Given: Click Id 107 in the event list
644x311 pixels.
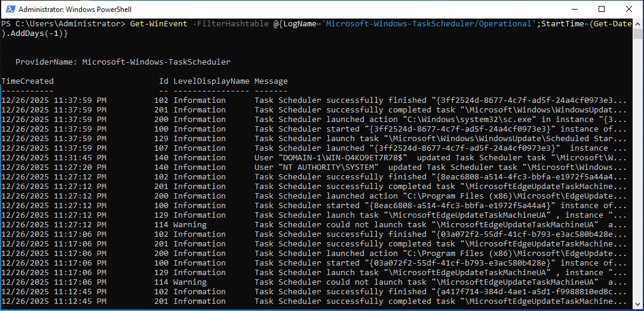Looking at the screenshot, I should [x=161, y=148].
